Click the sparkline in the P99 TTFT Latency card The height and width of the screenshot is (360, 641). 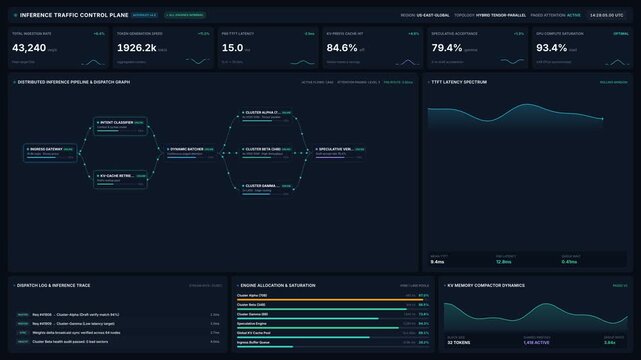[303, 62]
